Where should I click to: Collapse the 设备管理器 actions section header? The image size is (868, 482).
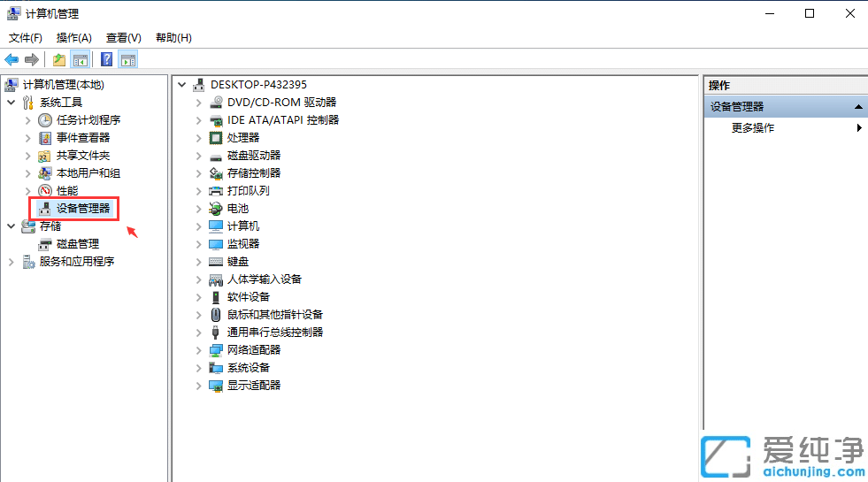pos(857,107)
